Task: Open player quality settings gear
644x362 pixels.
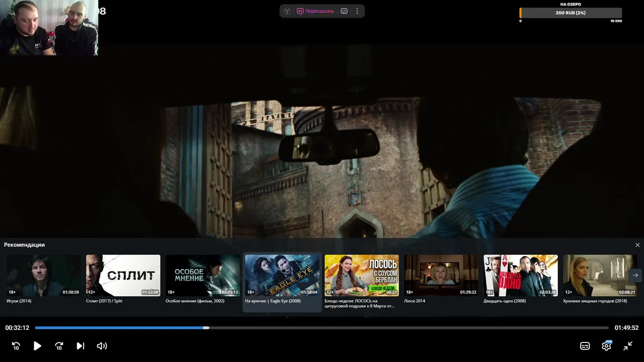Action: pos(607,345)
